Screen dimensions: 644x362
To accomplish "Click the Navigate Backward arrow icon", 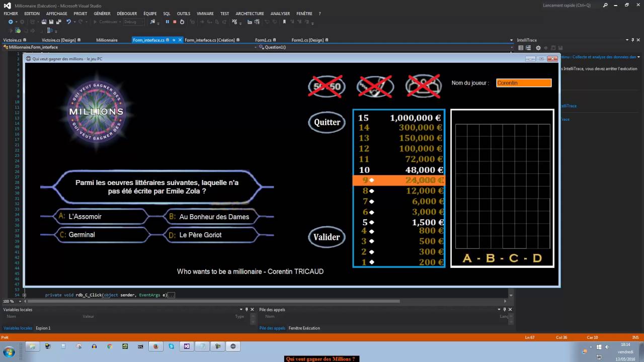I will 11,22.
